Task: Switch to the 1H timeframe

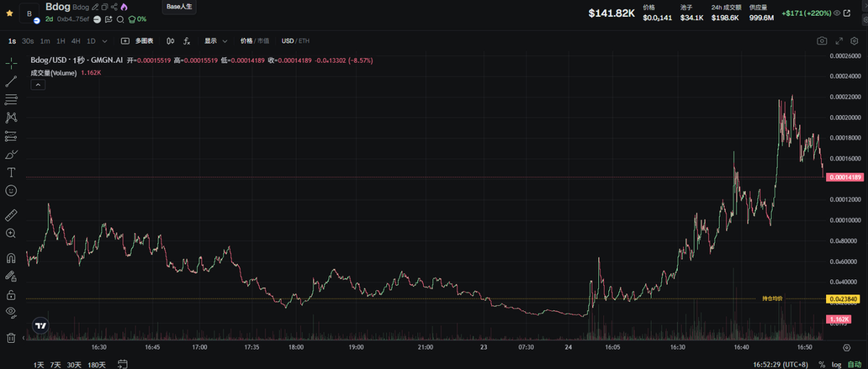Action: pos(61,40)
